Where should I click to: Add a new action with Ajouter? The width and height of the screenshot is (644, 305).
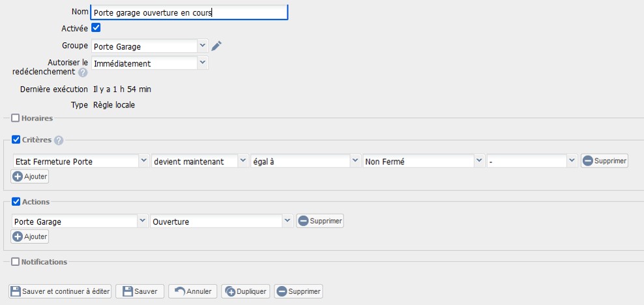(30, 237)
